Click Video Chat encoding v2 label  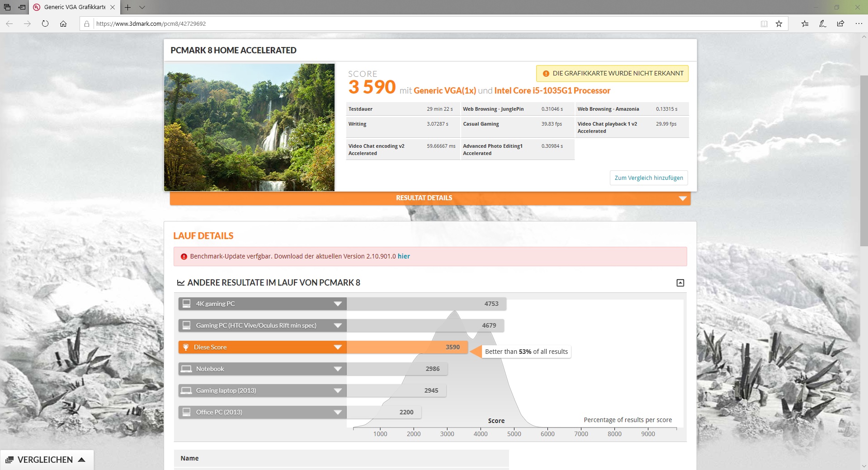(377, 150)
